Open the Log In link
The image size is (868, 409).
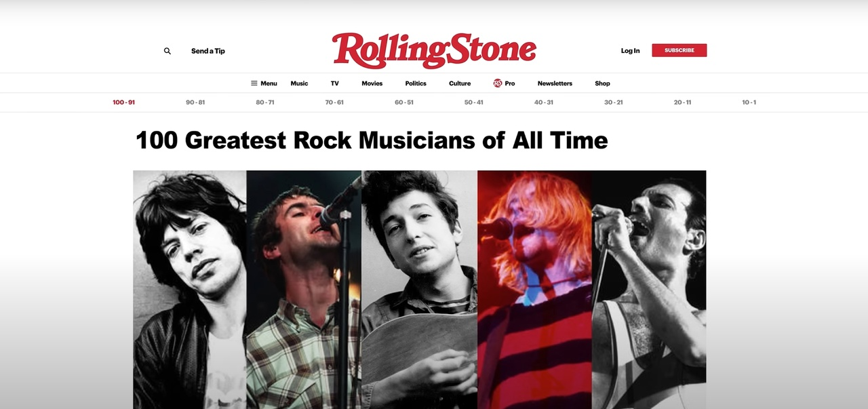click(630, 51)
